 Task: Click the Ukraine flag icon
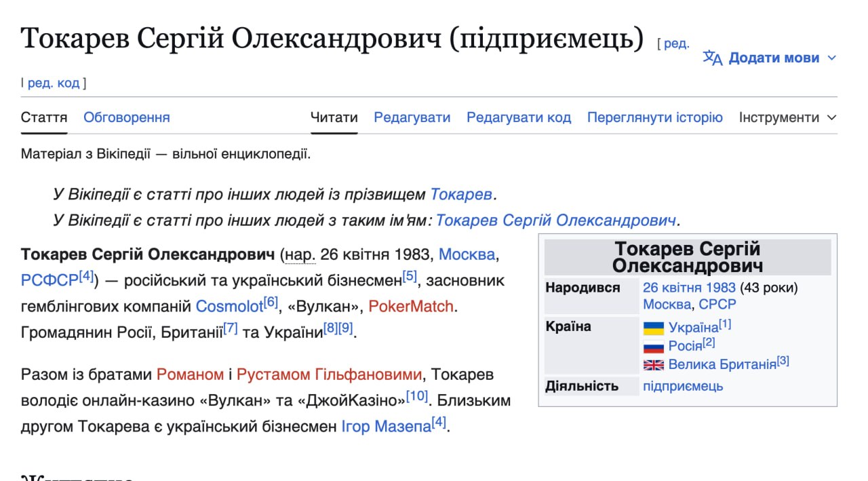[x=654, y=328]
